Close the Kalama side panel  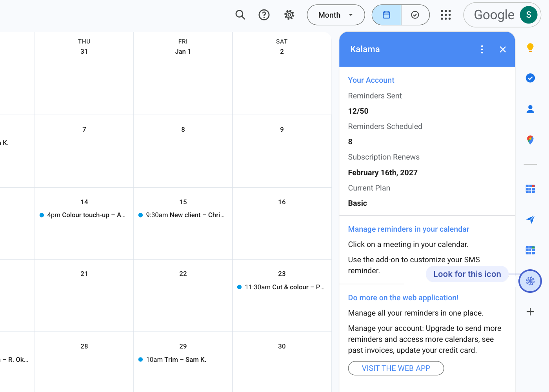(x=503, y=49)
